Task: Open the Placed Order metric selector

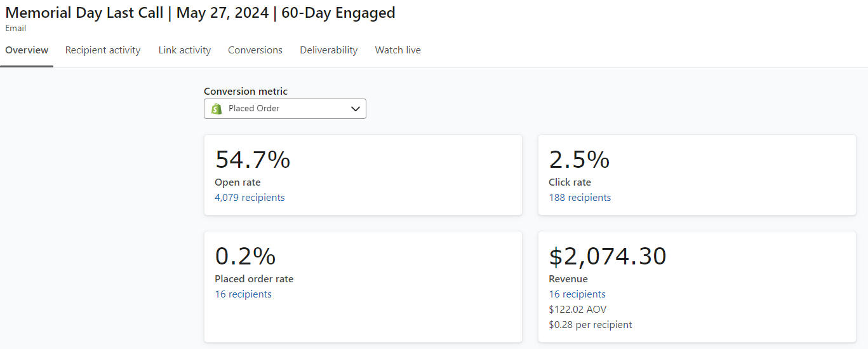Action: click(284, 109)
